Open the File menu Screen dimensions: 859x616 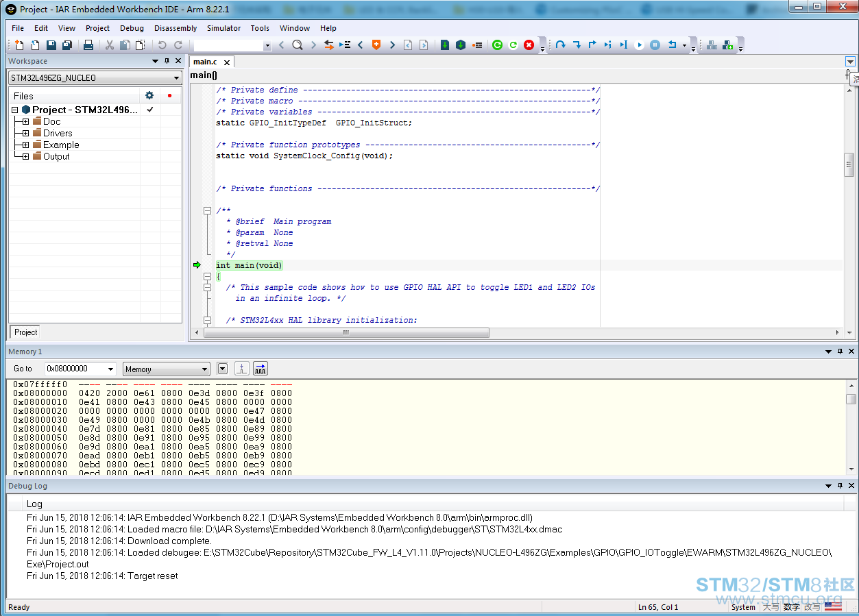tap(18, 28)
